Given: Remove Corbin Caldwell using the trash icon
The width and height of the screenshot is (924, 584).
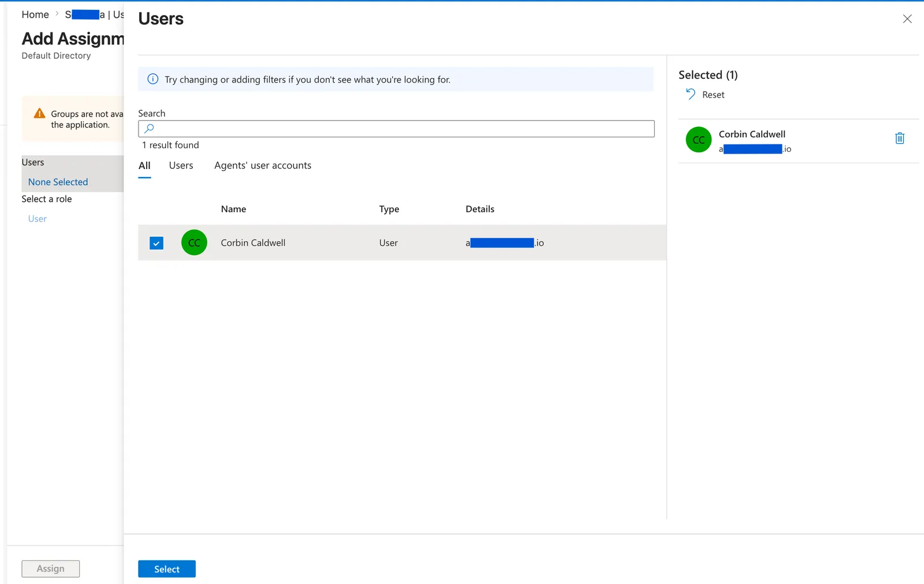Looking at the screenshot, I should pos(900,138).
